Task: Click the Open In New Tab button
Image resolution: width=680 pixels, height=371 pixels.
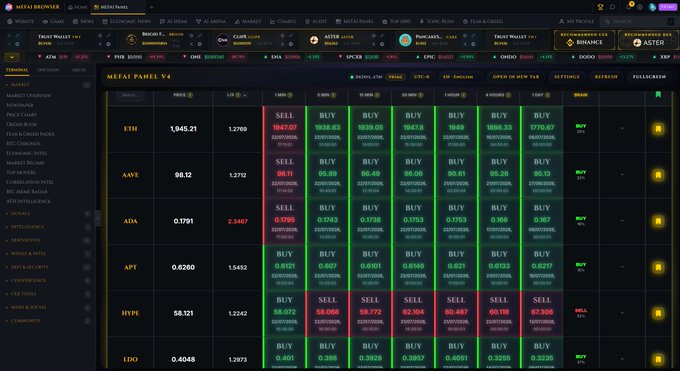Action: click(x=516, y=77)
